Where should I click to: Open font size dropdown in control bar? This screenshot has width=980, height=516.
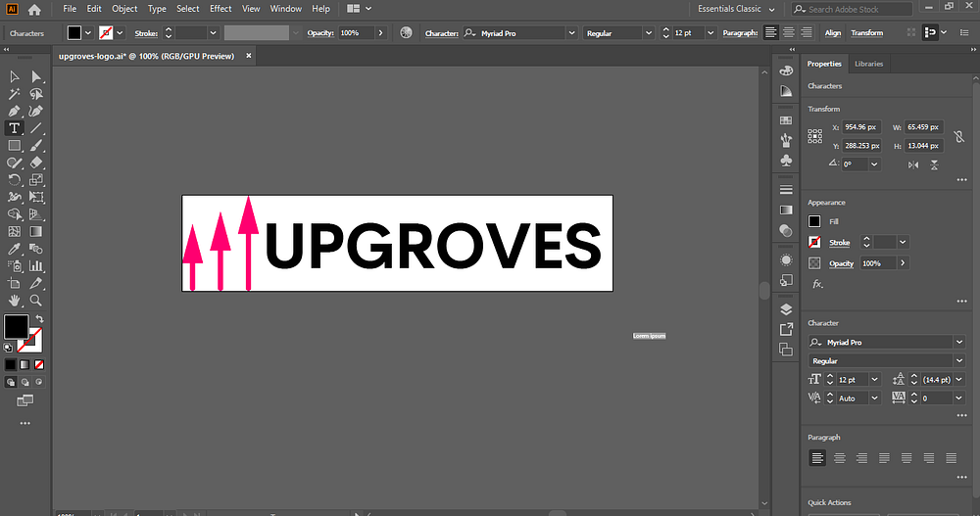[x=710, y=33]
